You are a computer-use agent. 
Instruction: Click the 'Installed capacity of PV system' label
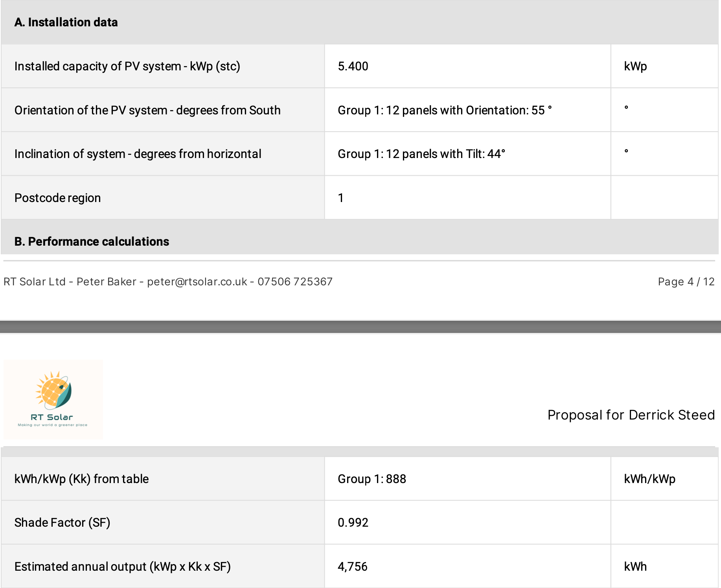click(x=127, y=66)
